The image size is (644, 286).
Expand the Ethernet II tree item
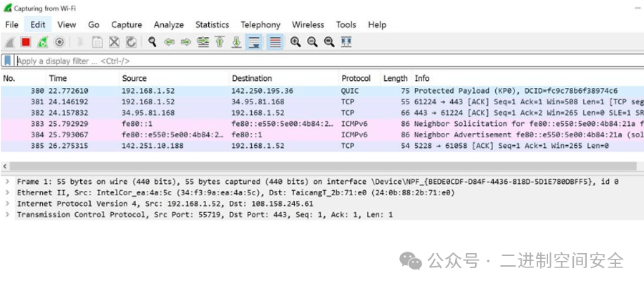[x=7, y=193]
